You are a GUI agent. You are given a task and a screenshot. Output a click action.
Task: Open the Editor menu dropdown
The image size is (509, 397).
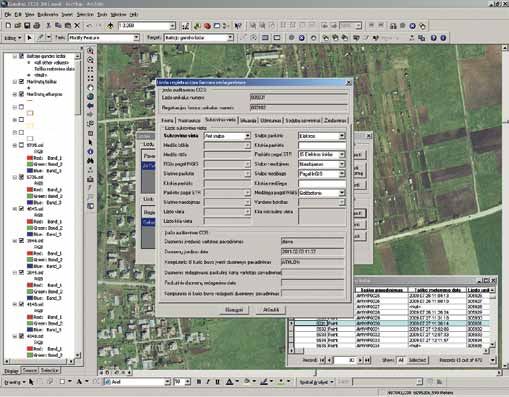pyautogui.click(x=13, y=38)
